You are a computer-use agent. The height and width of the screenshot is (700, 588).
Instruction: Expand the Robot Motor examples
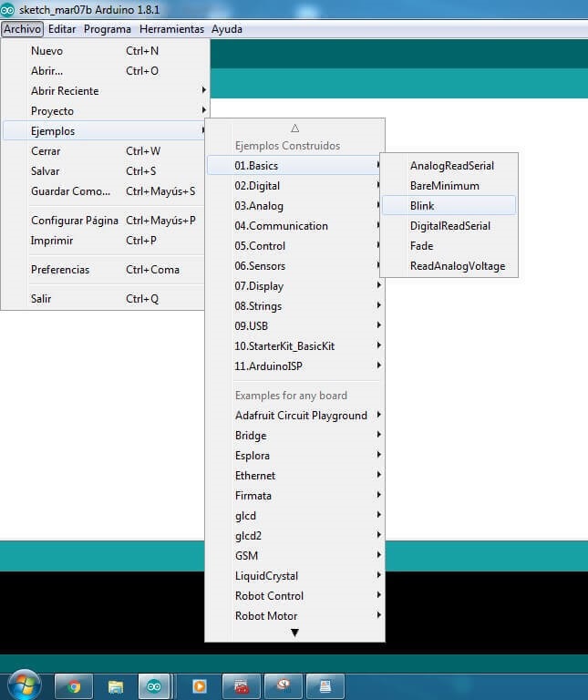pyautogui.click(x=294, y=616)
